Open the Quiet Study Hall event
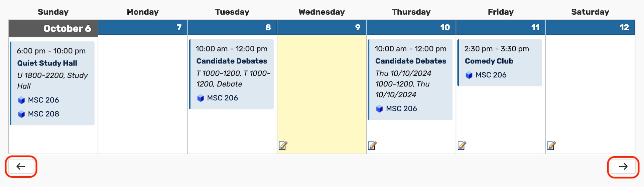 tap(47, 63)
